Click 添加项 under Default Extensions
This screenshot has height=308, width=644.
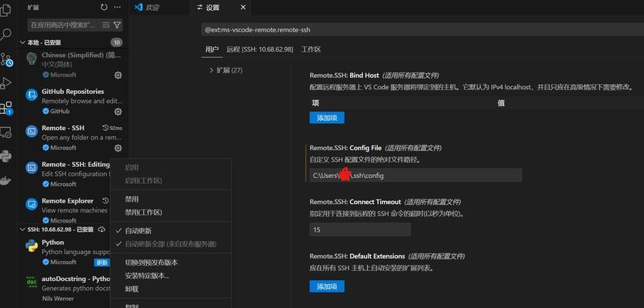[x=327, y=286]
